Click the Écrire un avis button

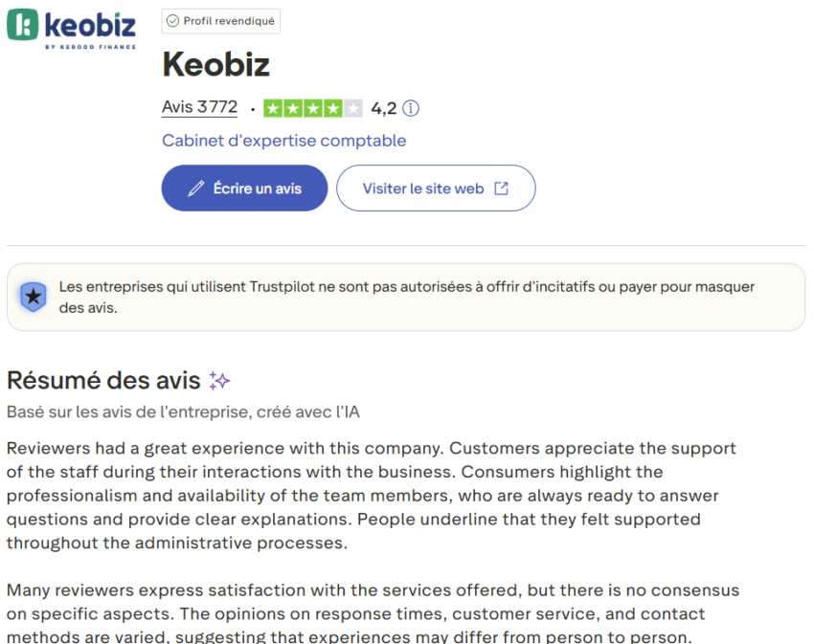coord(244,188)
